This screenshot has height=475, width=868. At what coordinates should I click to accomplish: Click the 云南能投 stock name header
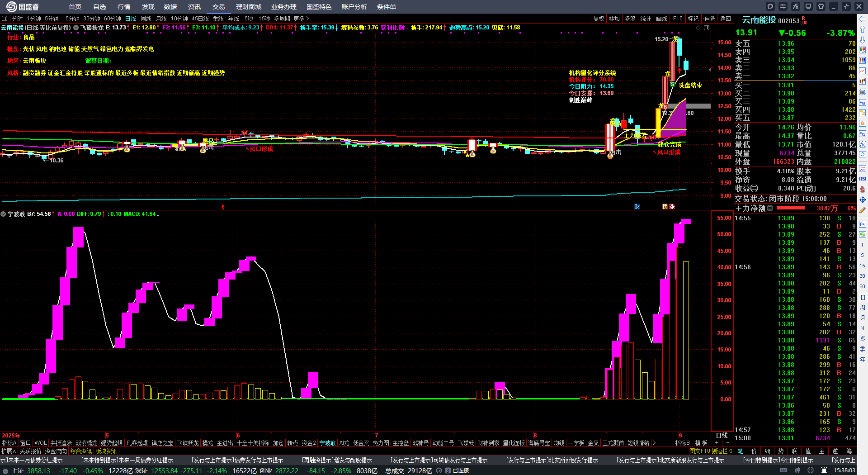[x=759, y=20]
